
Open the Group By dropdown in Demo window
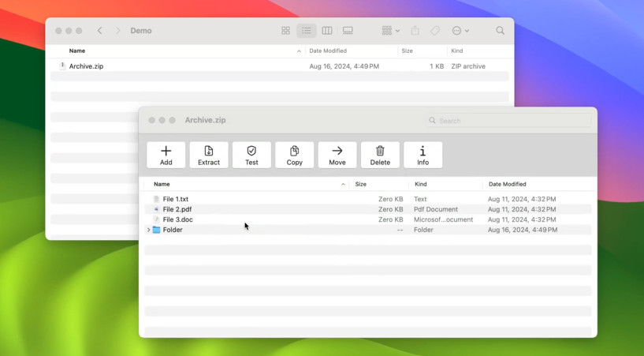[391, 31]
